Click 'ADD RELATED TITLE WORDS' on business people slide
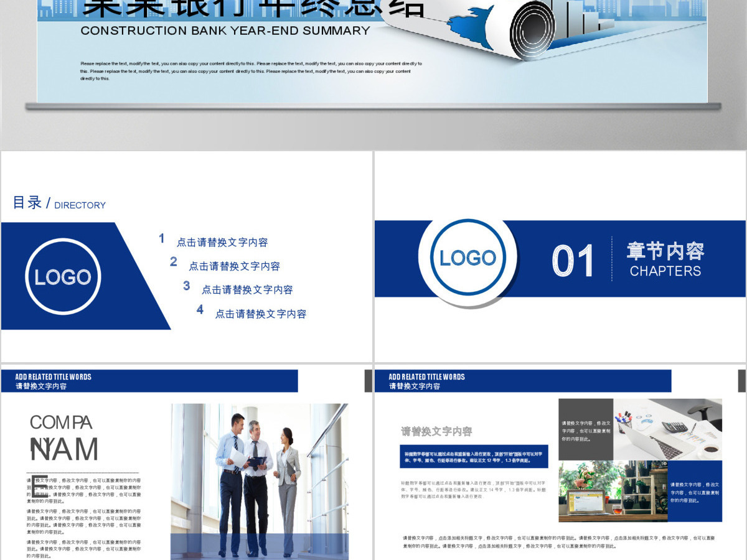The height and width of the screenshot is (560, 747). coord(54,376)
